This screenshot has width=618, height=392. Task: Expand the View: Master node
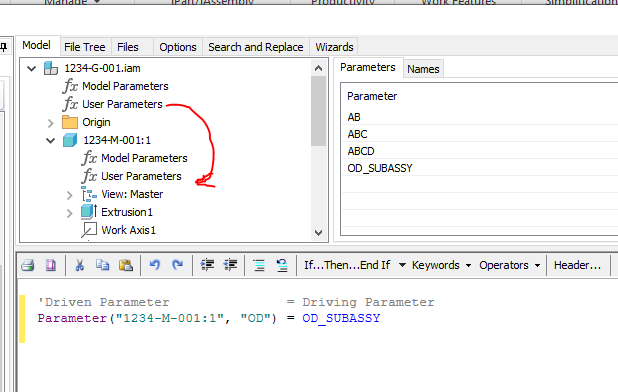(x=69, y=195)
